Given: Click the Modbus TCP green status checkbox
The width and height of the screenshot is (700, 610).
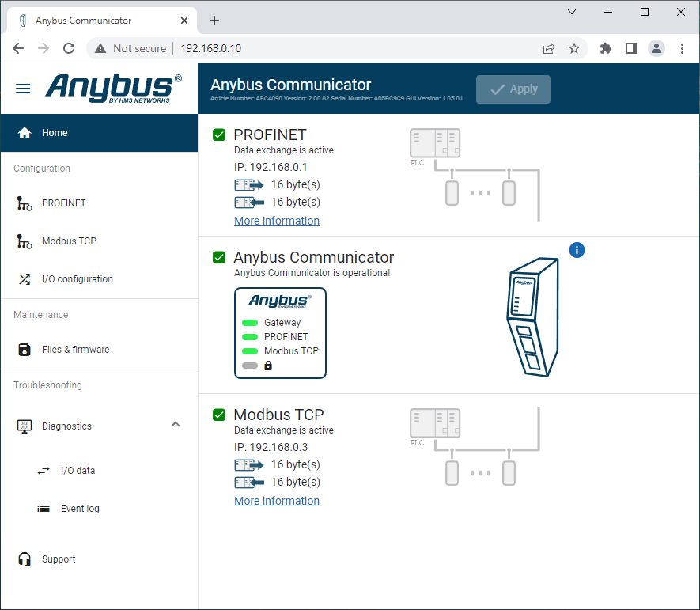Looking at the screenshot, I should tap(220, 415).
